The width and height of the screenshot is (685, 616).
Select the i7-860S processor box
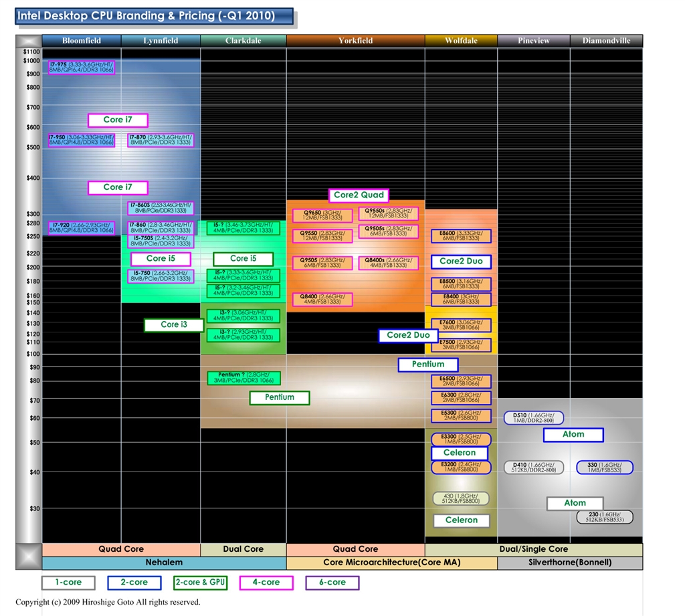point(161,208)
